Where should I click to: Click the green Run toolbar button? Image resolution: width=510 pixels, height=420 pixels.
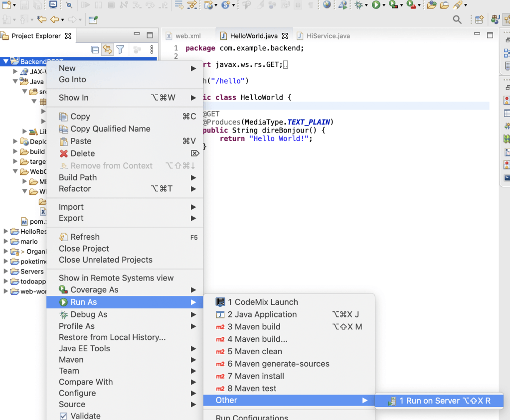pos(375,5)
